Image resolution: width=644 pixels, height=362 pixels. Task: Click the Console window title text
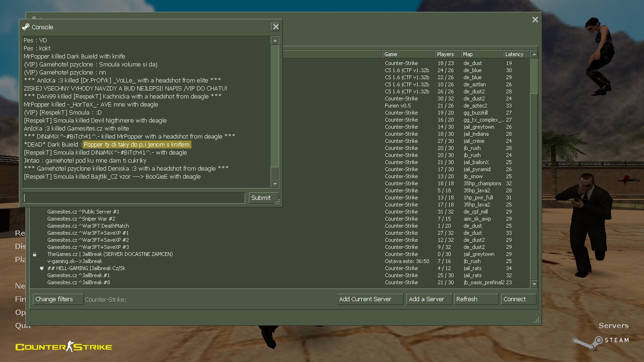42,27
